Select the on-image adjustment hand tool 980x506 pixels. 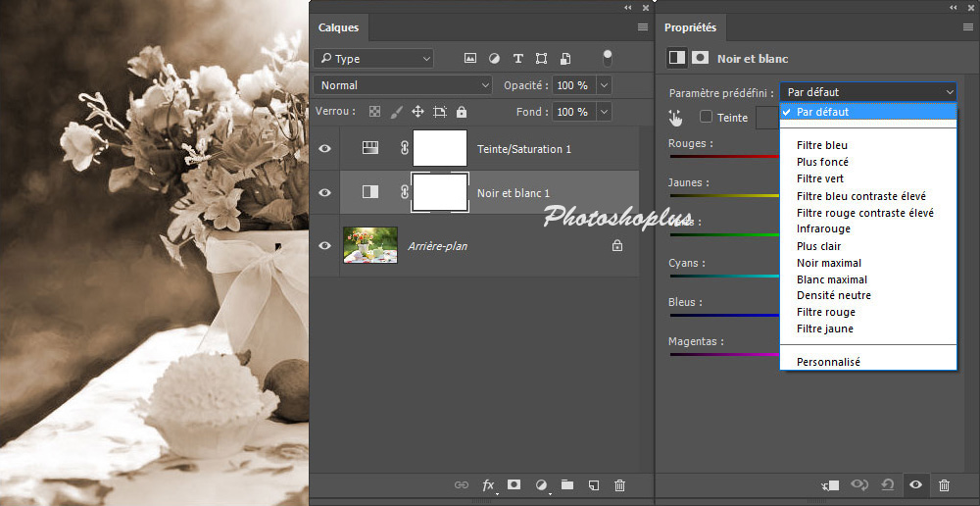(x=675, y=118)
